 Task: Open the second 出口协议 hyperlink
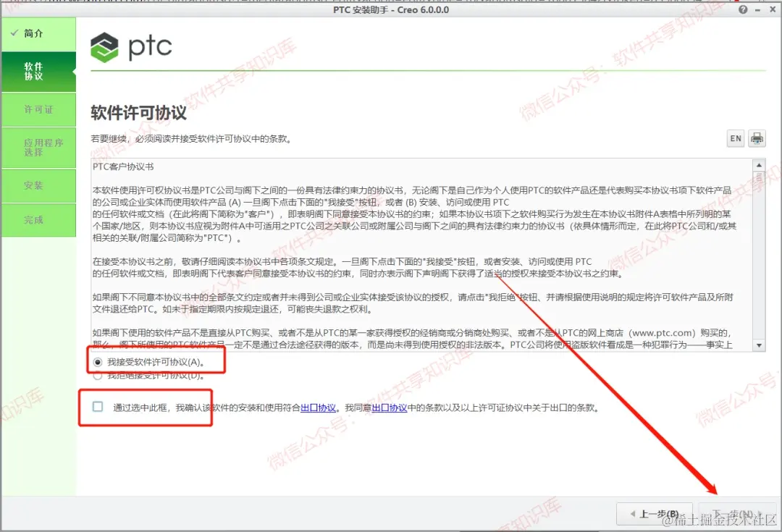click(390, 408)
